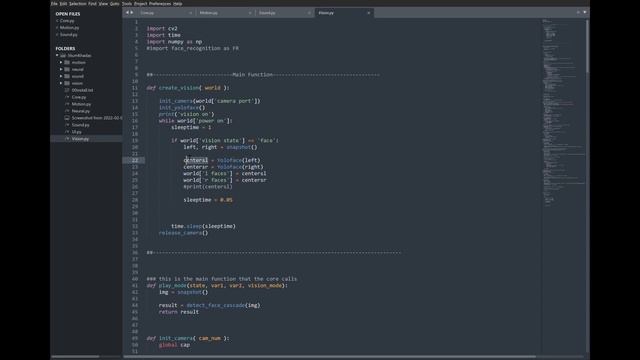This screenshot has width=640, height=360.
Task: Click the 'sleeptime = 0.05' line
Action: 208,200
